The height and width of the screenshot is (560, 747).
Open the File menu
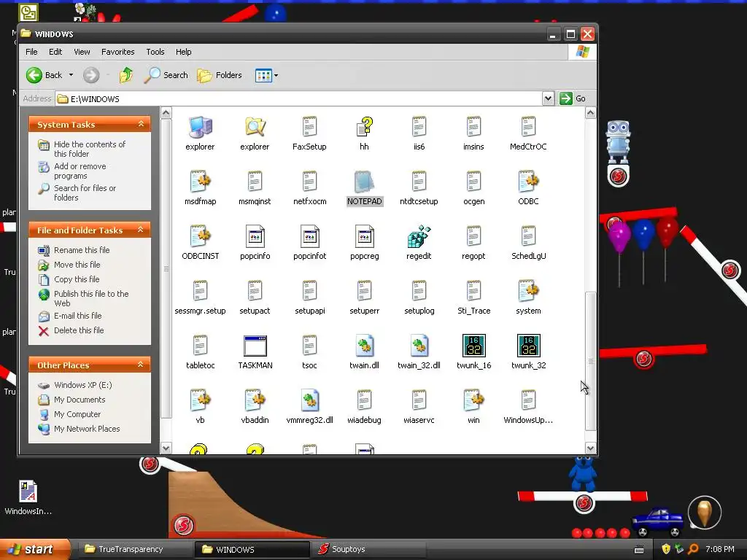[31, 52]
